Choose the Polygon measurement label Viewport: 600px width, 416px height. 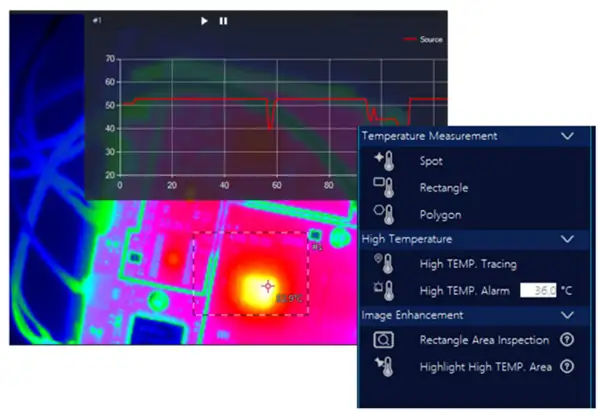pos(440,215)
